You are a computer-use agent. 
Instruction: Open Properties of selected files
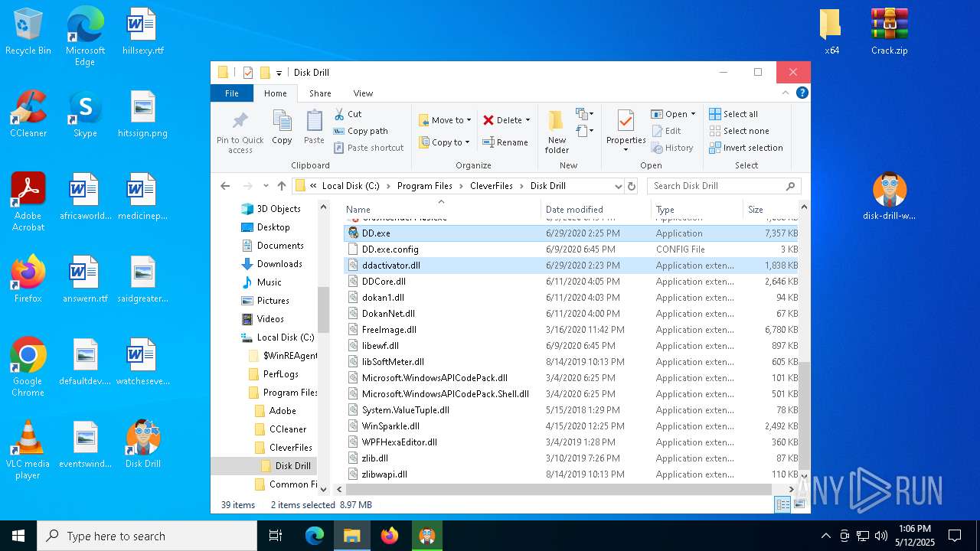(626, 130)
